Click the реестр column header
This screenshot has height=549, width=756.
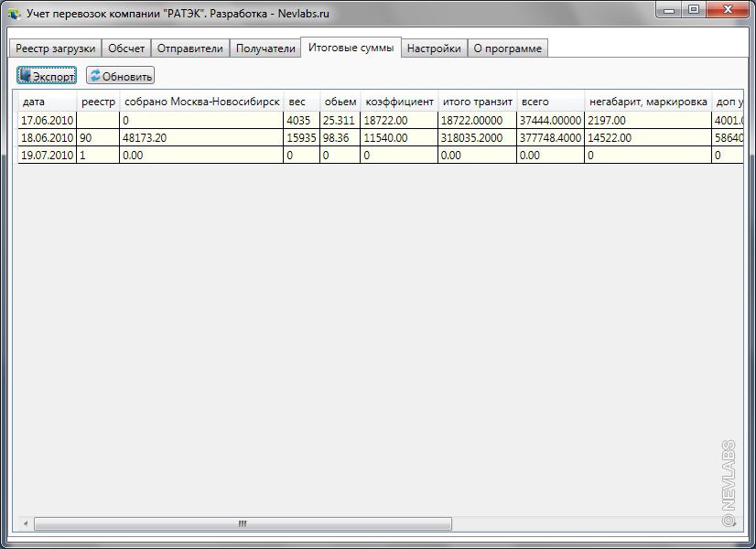point(98,102)
